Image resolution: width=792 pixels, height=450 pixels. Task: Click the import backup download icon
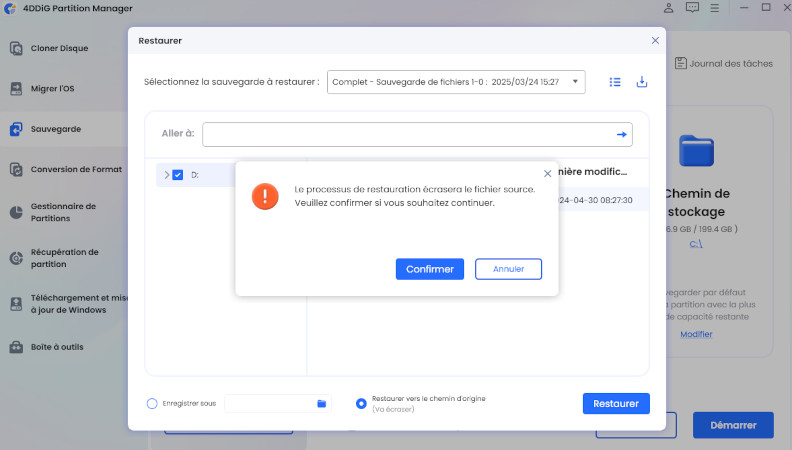coord(641,82)
